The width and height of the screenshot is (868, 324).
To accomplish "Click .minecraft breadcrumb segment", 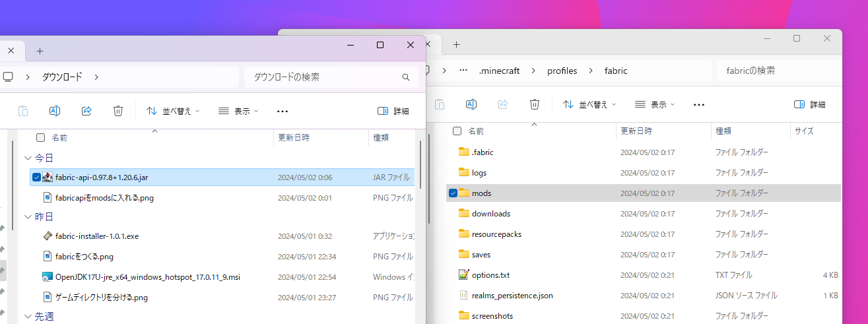I will (499, 71).
